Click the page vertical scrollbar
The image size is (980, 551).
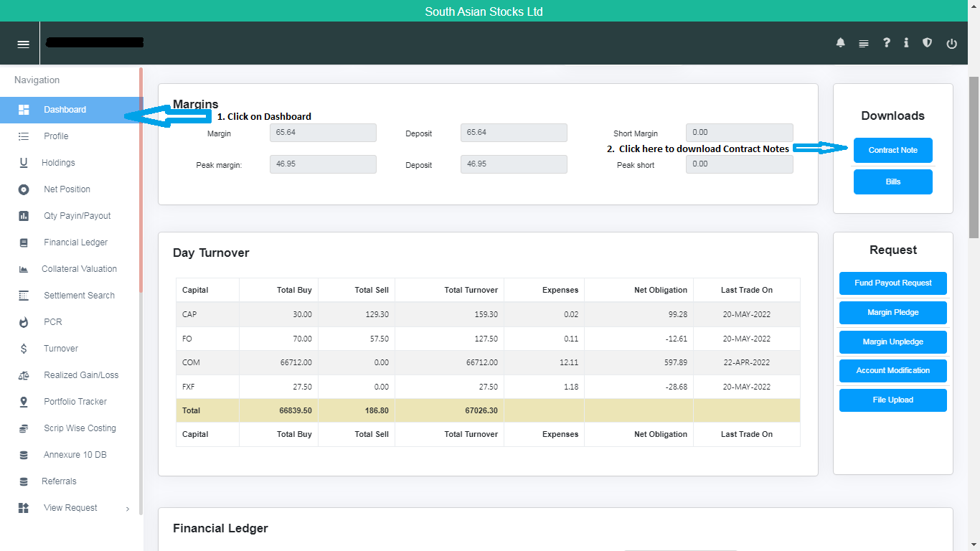click(x=974, y=158)
